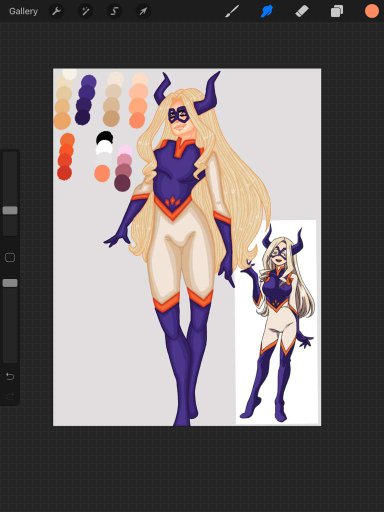
Task: Select the Eraser tool
Action: click(x=302, y=11)
